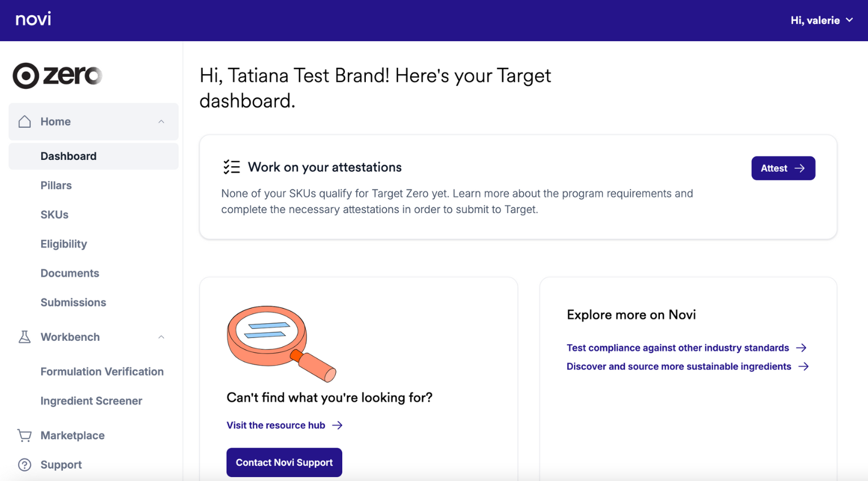Viewport: 868px width, 481px height.
Task: Open Test compliance against other industry standards
Action: 677,348
